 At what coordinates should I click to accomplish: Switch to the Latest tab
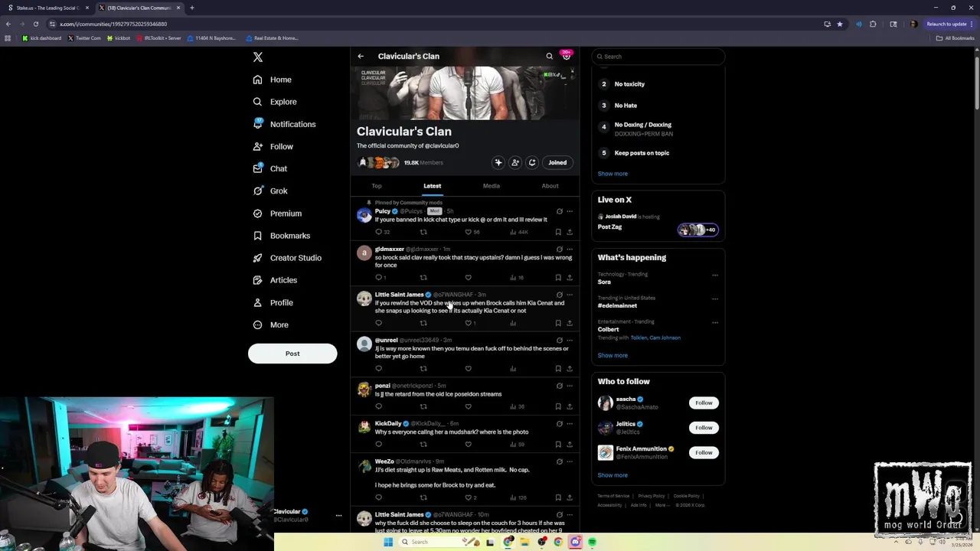point(433,186)
